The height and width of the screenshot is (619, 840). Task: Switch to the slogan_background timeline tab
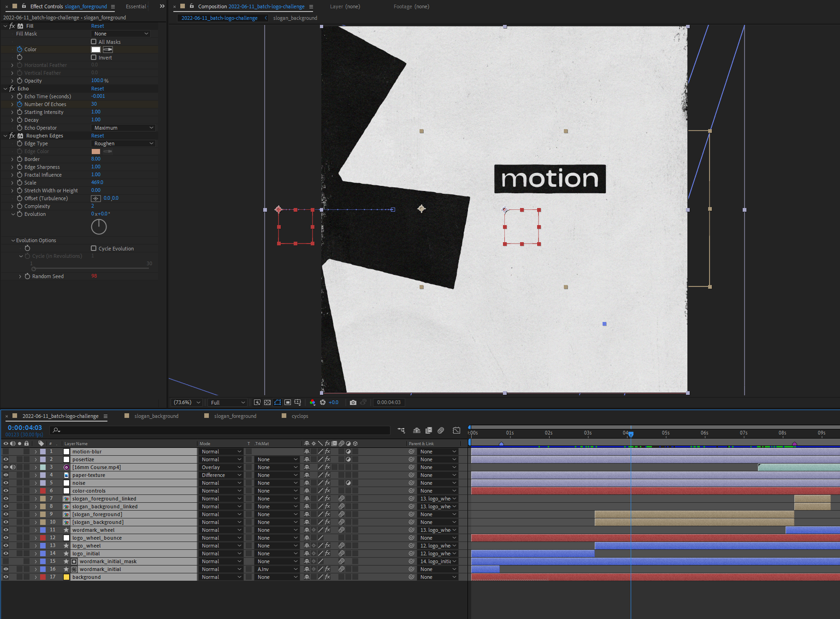click(x=156, y=416)
